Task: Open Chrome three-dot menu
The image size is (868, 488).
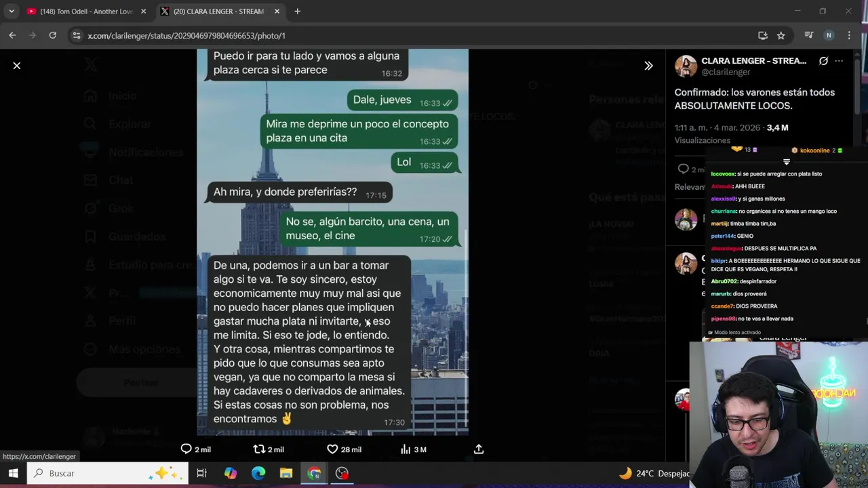Action: click(849, 35)
